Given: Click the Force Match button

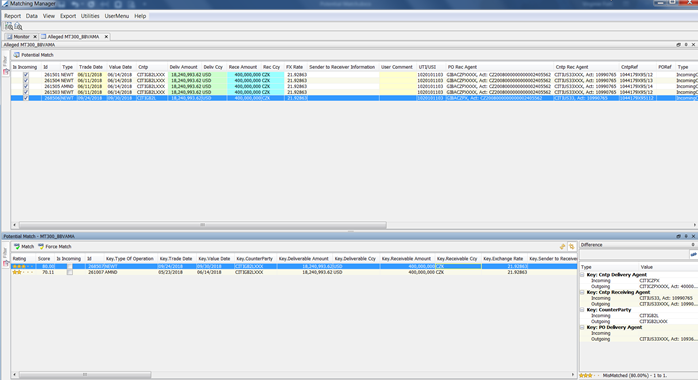Looking at the screenshot, I should (54, 246).
